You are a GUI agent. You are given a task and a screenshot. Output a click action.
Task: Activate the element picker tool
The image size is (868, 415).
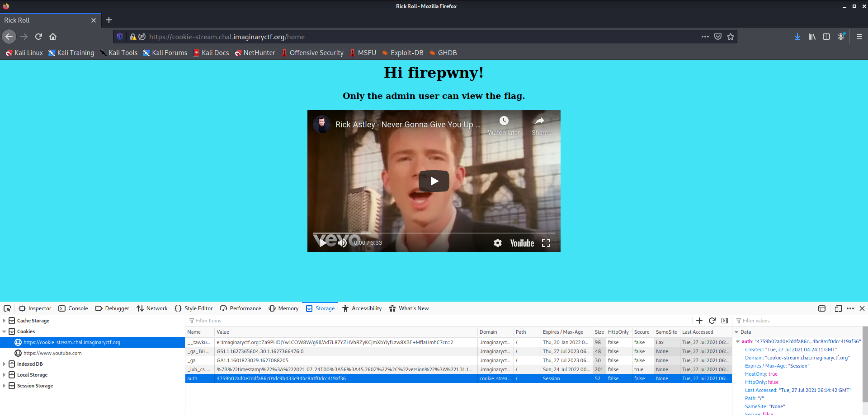coord(7,308)
